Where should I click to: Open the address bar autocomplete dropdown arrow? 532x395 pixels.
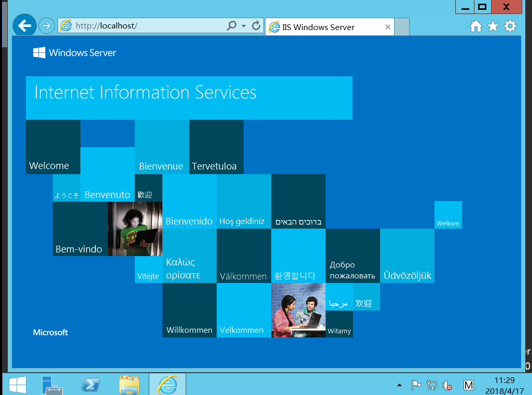pos(244,26)
